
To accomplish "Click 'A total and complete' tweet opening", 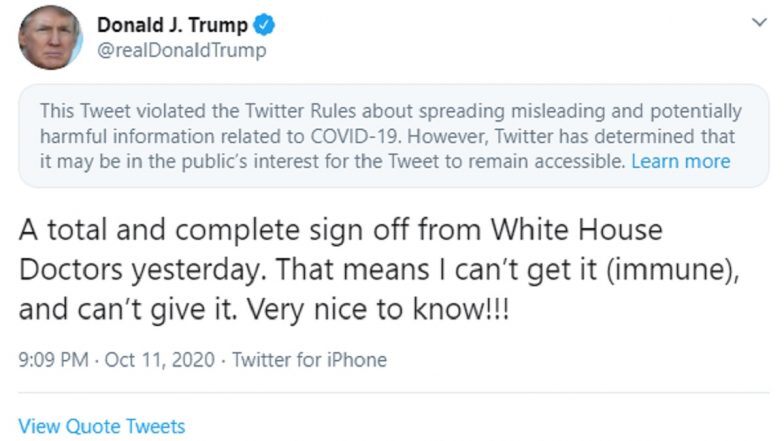I will coord(160,230).
